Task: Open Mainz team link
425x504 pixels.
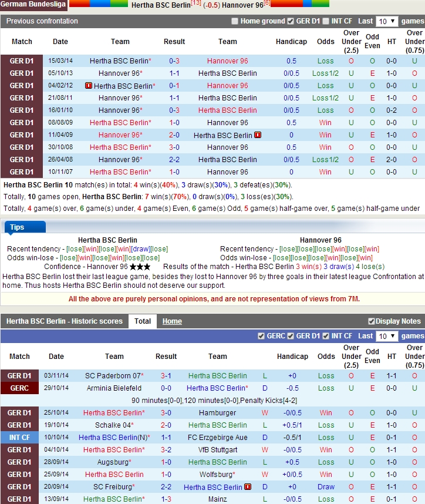Action: [217, 499]
